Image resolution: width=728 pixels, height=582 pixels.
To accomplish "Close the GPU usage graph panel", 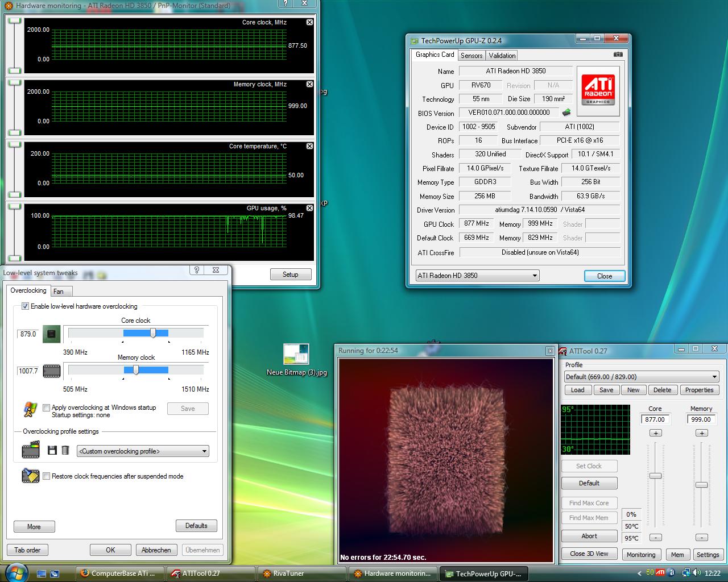I will pos(309,208).
